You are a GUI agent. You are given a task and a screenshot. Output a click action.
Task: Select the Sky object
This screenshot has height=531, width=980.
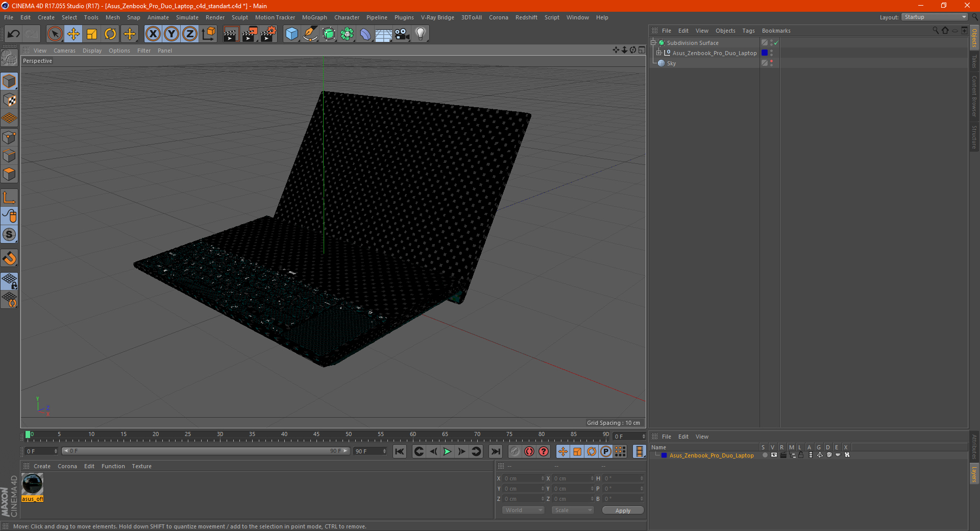[x=671, y=63]
